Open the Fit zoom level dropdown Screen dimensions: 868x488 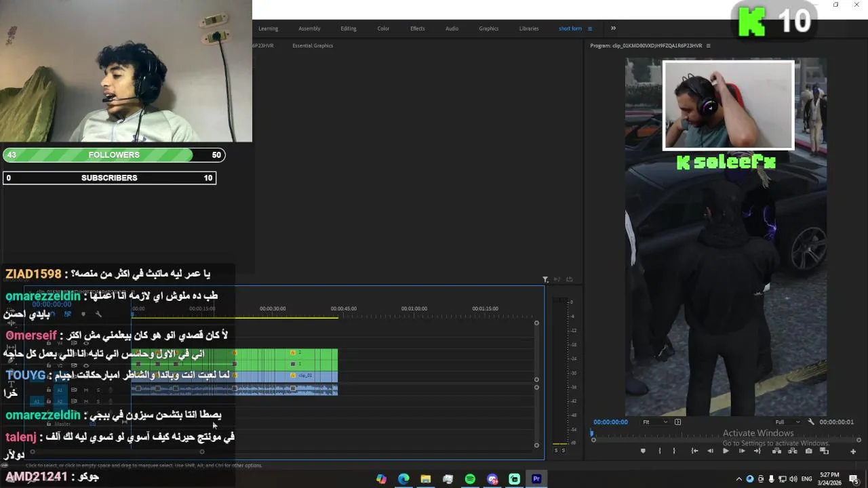pos(654,422)
